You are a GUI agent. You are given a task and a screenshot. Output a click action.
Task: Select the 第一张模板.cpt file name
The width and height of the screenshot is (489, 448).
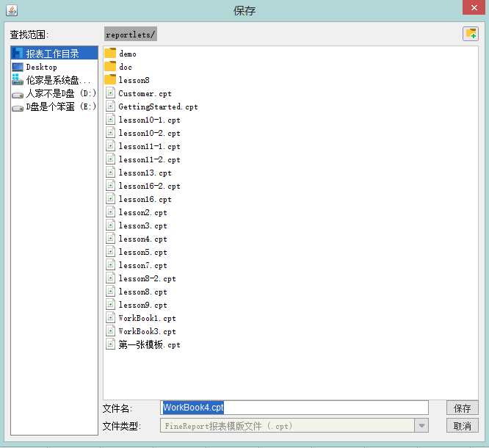pos(149,344)
